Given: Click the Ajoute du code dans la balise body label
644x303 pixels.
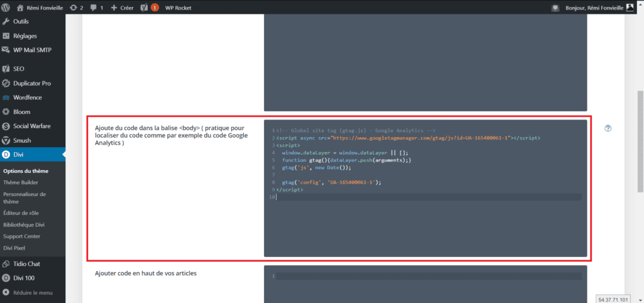Looking at the screenshot, I should click(x=171, y=136).
